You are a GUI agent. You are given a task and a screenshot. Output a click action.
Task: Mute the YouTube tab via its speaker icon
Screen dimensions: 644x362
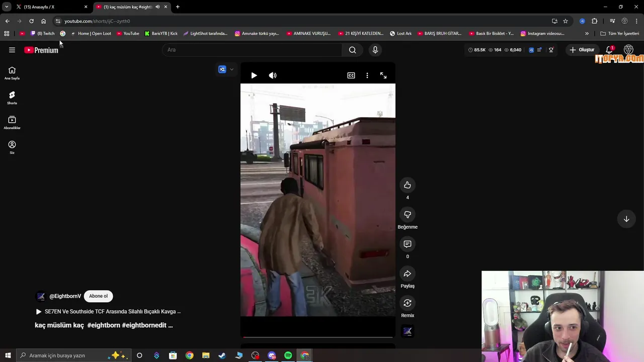157,7
